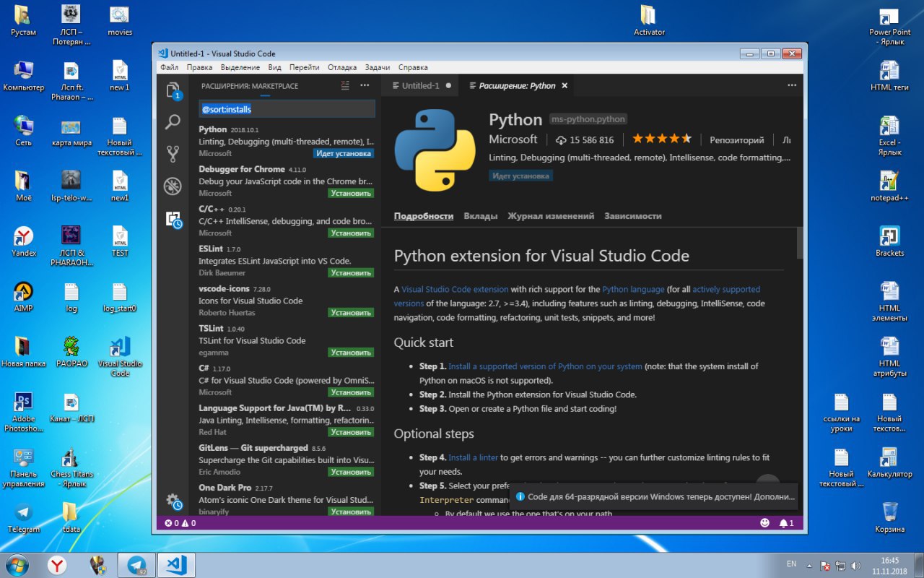This screenshot has height=578, width=924.
Task: Open editor more actions ellipsis menu
Action: pos(792,85)
